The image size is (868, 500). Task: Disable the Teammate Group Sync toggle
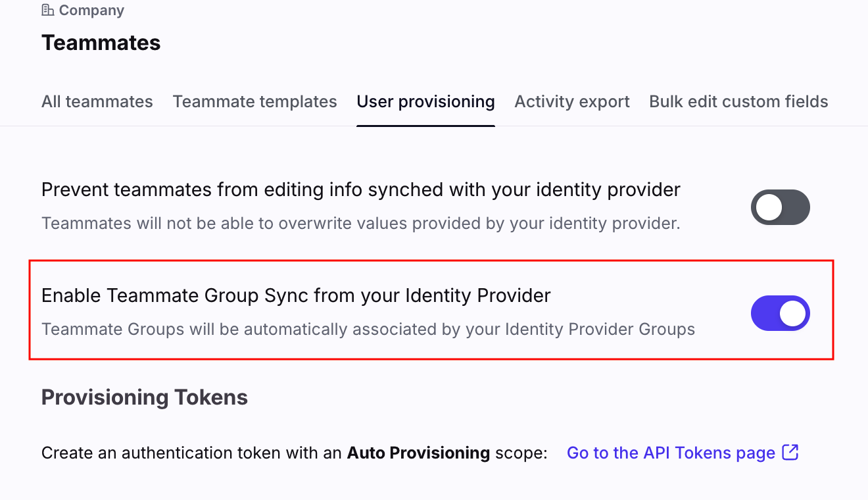[780, 313]
